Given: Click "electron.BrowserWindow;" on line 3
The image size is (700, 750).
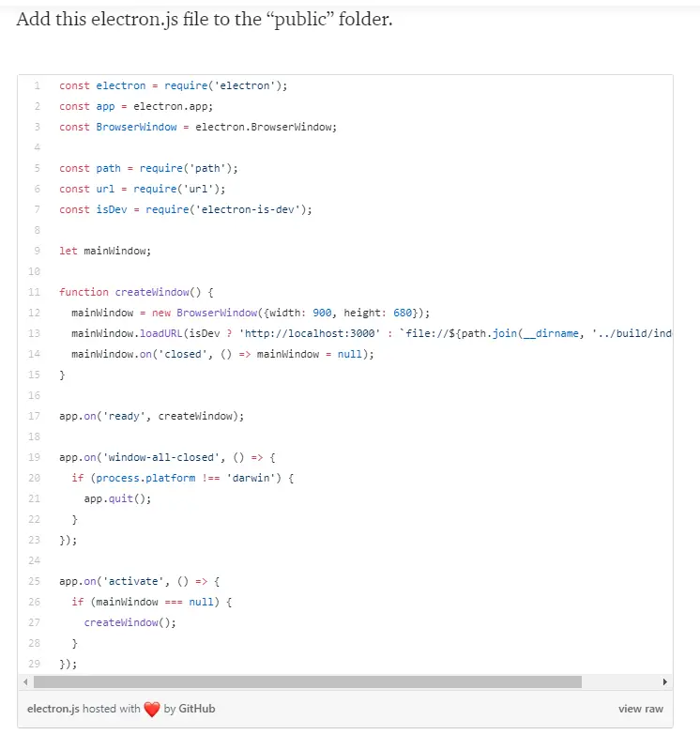Looking at the screenshot, I should click(x=266, y=127).
